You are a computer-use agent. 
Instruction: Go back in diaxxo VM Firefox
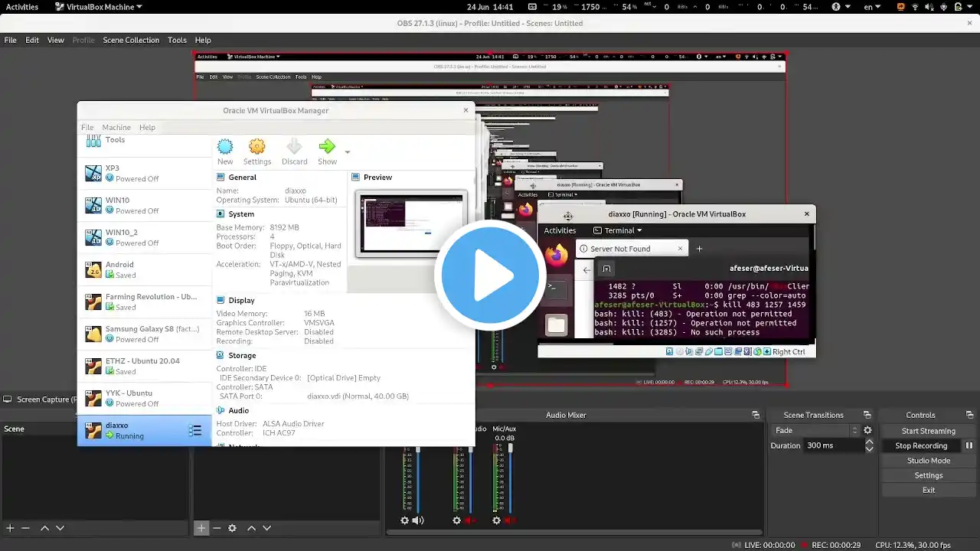click(x=586, y=269)
